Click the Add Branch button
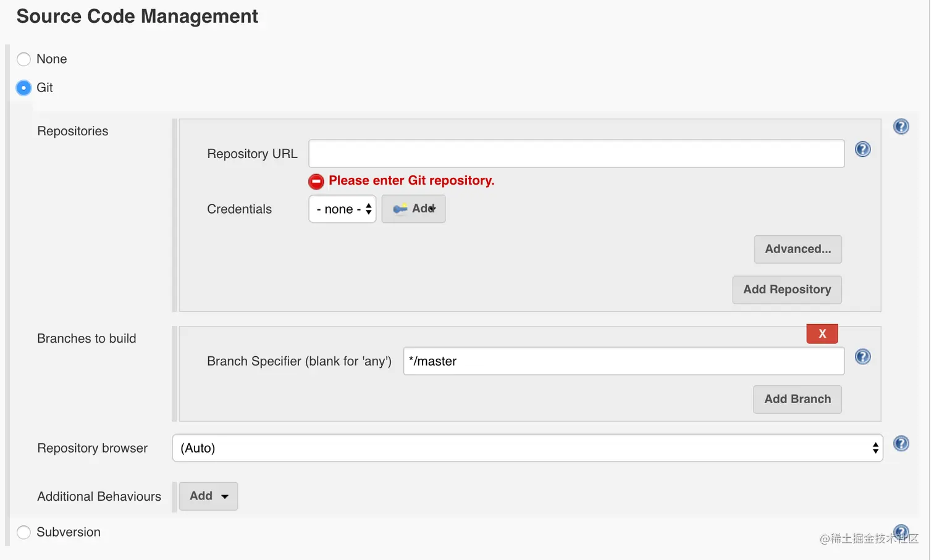The height and width of the screenshot is (560, 934). (x=797, y=399)
